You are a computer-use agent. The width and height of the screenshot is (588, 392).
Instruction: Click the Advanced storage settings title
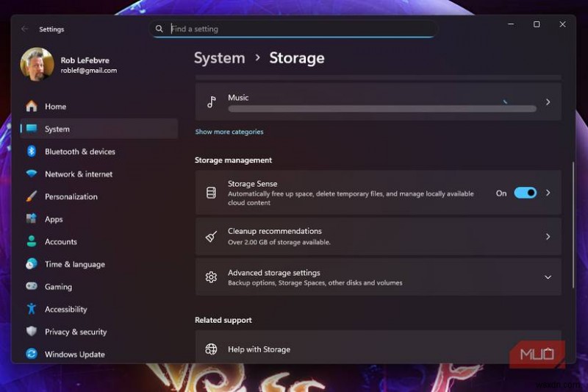pyautogui.click(x=273, y=273)
